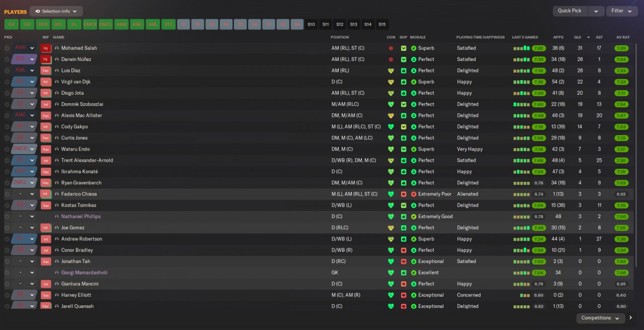The image size is (644, 330).
Task: Click Trent Alexander-Arnold's 7.48 last-game rating badge
Action: [x=539, y=160]
